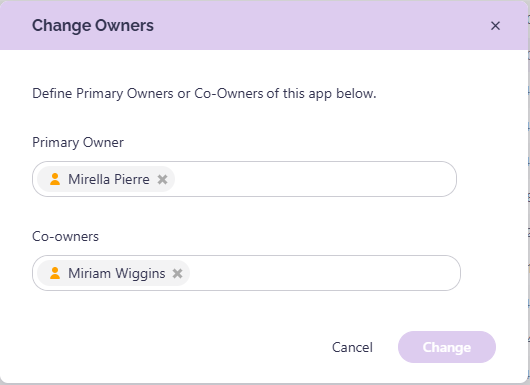Select the Mirella Pierre owner chip name
530x385 pixels.
[109, 179]
